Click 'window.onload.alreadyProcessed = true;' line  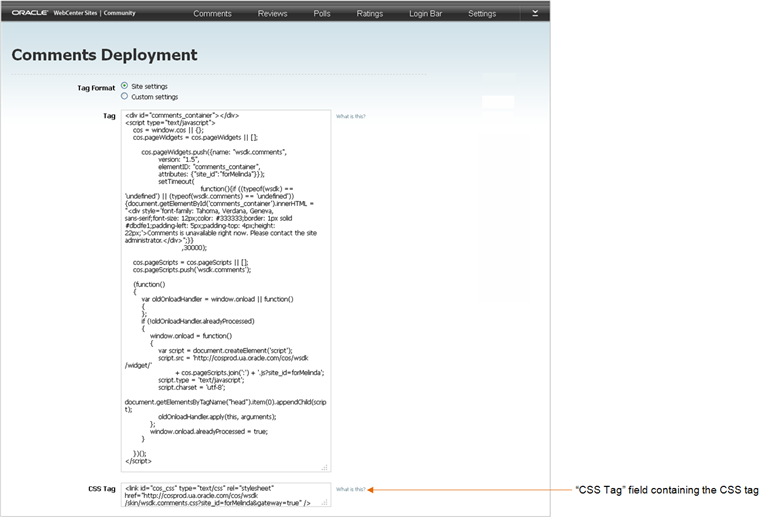[209, 431]
